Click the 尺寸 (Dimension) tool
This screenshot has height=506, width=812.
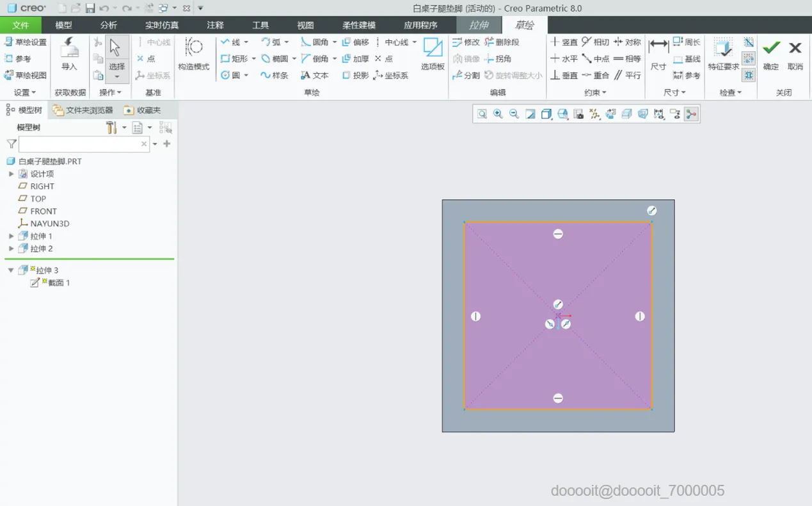click(658, 54)
